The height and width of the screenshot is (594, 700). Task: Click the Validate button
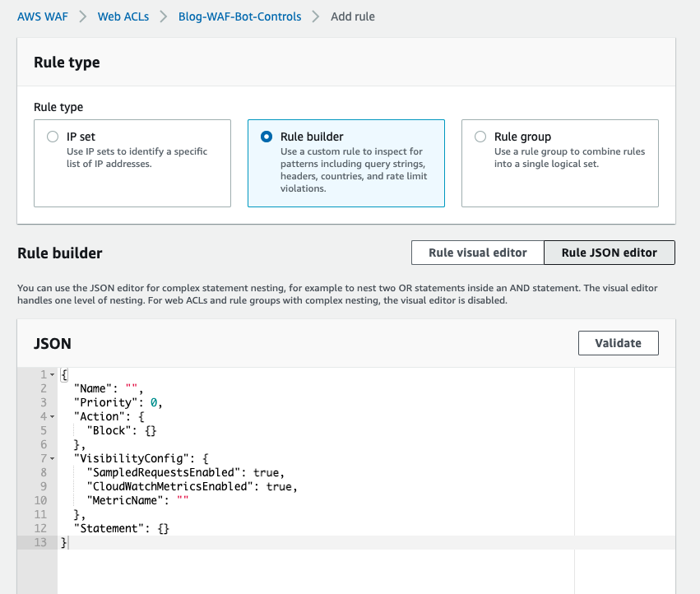(618, 343)
